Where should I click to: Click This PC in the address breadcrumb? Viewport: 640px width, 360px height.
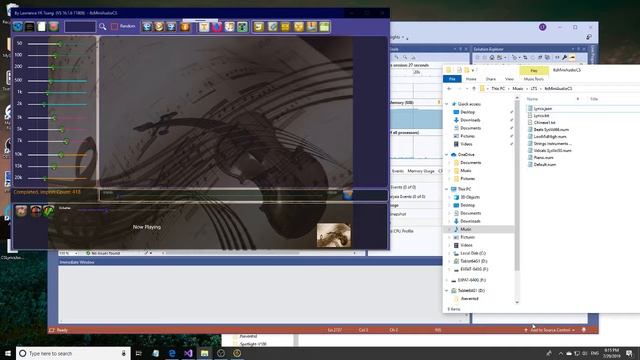(x=498, y=89)
